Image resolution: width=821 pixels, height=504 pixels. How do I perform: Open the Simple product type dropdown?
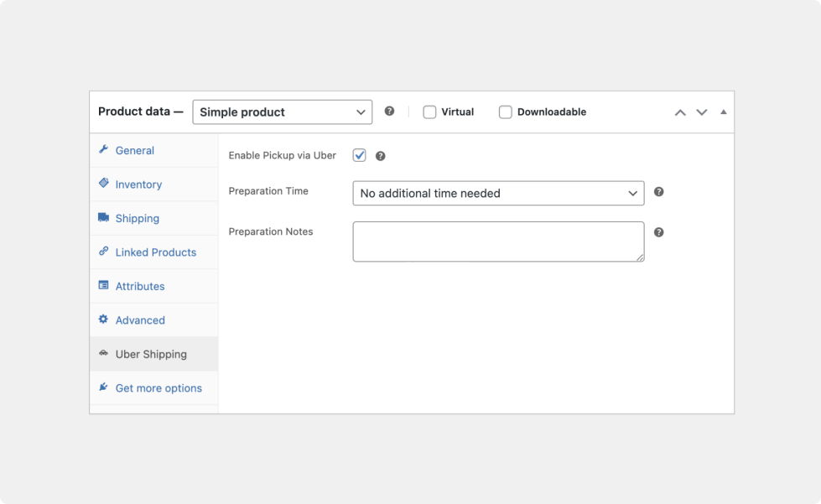pyautogui.click(x=282, y=112)
